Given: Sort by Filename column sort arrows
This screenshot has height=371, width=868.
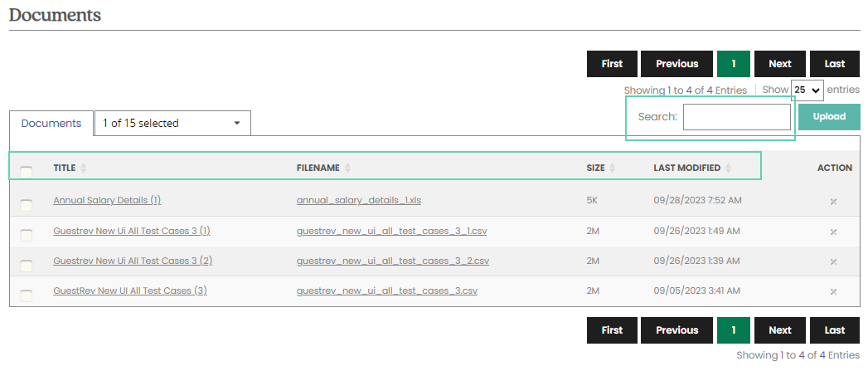Looking at the screenshot, I should point(347,168).
